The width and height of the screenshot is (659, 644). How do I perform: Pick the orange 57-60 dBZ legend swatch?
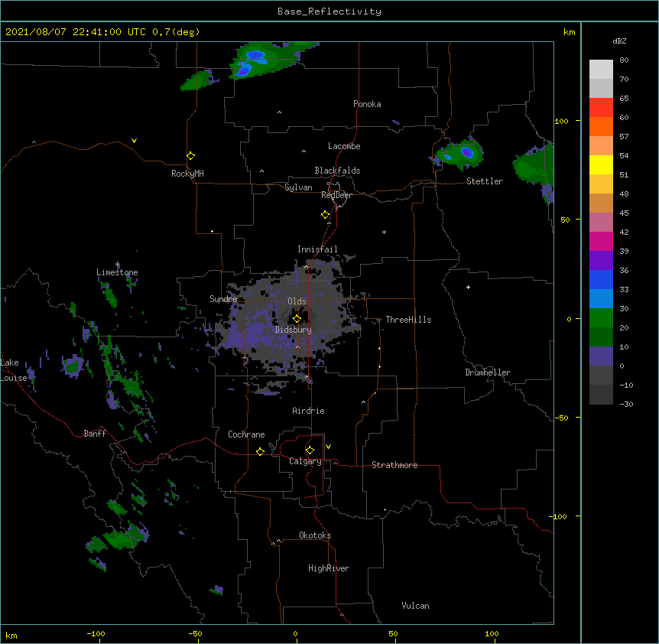pos(601,126)
